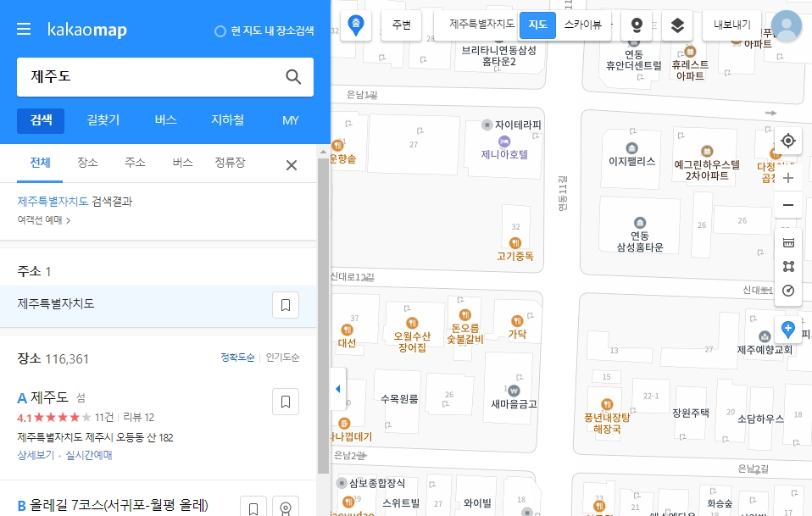Open the MY tab
This screenshot has width=812, height=516.
click(x=290, y=120)
